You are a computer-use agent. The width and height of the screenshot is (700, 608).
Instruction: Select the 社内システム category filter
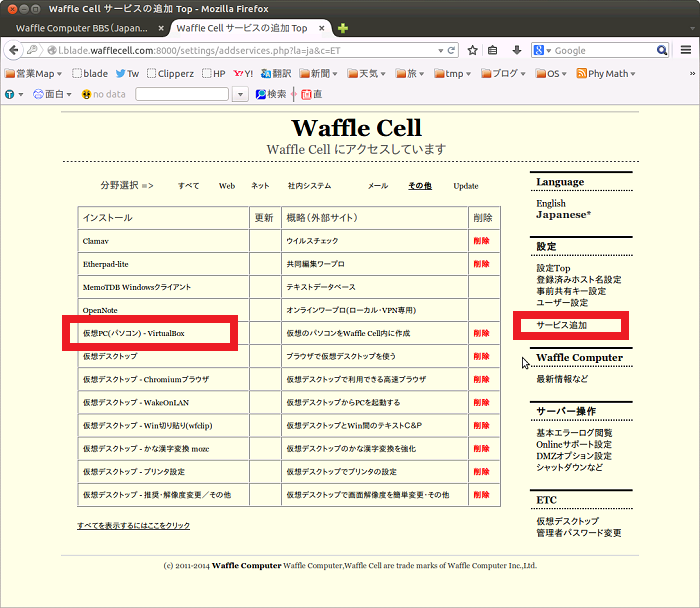[309, 186]
